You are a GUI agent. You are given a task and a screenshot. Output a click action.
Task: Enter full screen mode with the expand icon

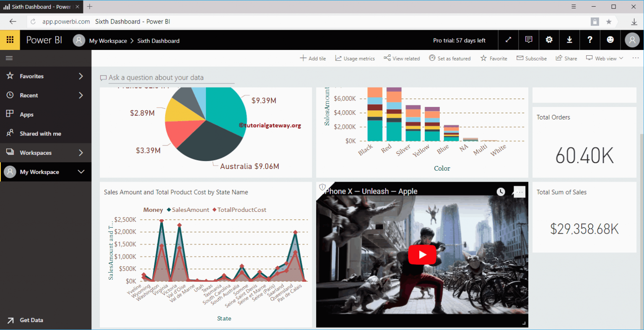pyautogui.click(x=508, y=40)
